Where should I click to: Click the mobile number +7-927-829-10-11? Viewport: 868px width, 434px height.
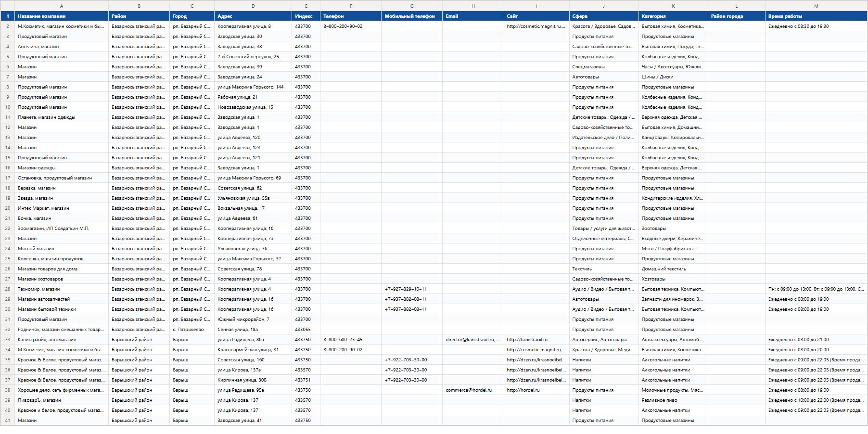pos(412,289)
